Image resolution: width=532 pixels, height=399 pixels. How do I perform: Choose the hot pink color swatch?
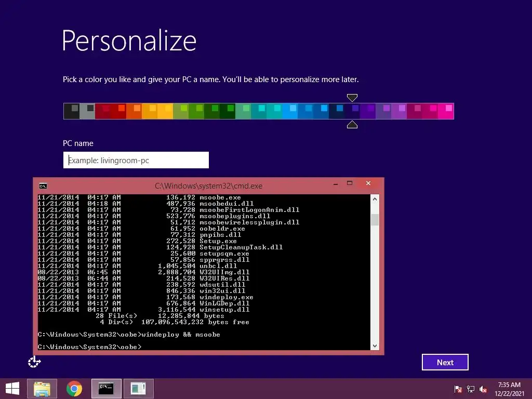pyautogui.click(x=446, y=111)
